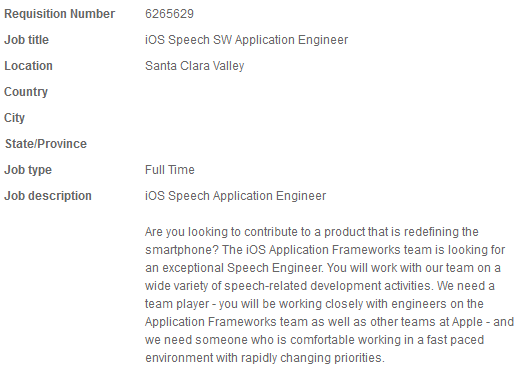This screenshot has height=371, width=522.
Task: Click the State/Province field label
Action: pyautogui.click(x=46, y=144)
